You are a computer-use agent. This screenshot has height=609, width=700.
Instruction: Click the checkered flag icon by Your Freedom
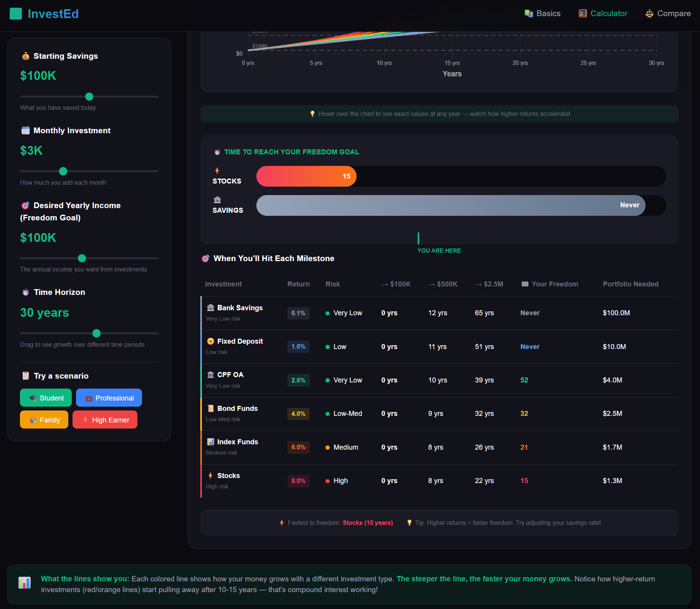(x=525, y=284)
